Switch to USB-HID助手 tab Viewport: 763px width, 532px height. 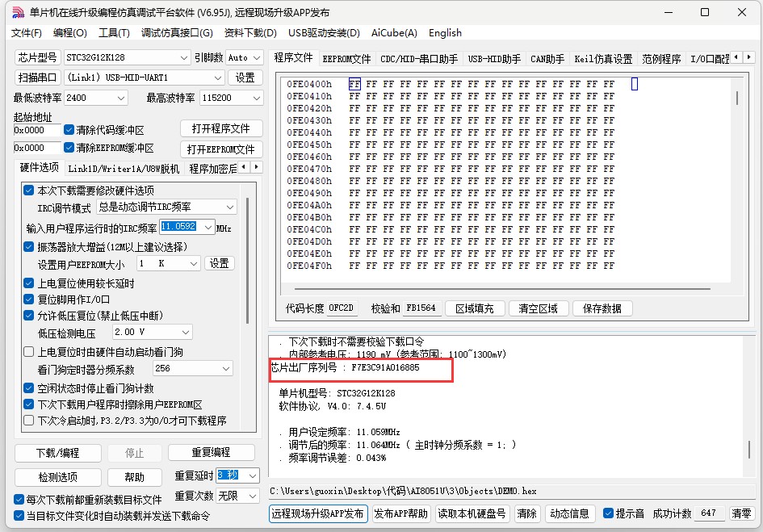pos(494,59)
